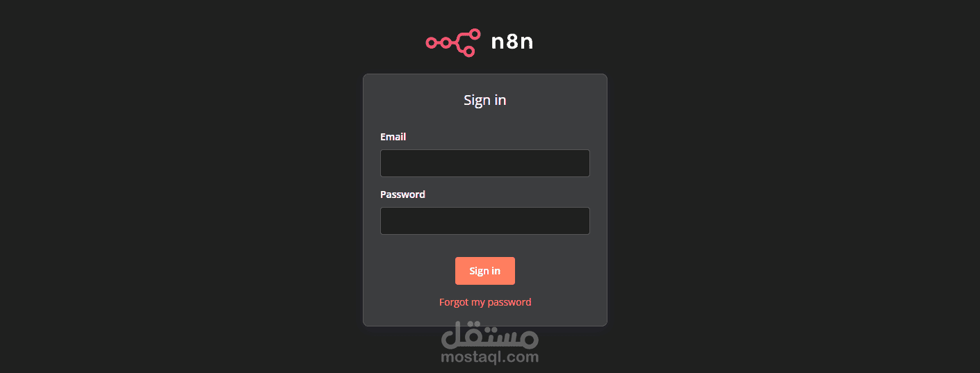The width and height of the screenshot is (980, 373).
Task: Focus the Password input field
Action: 485,221
